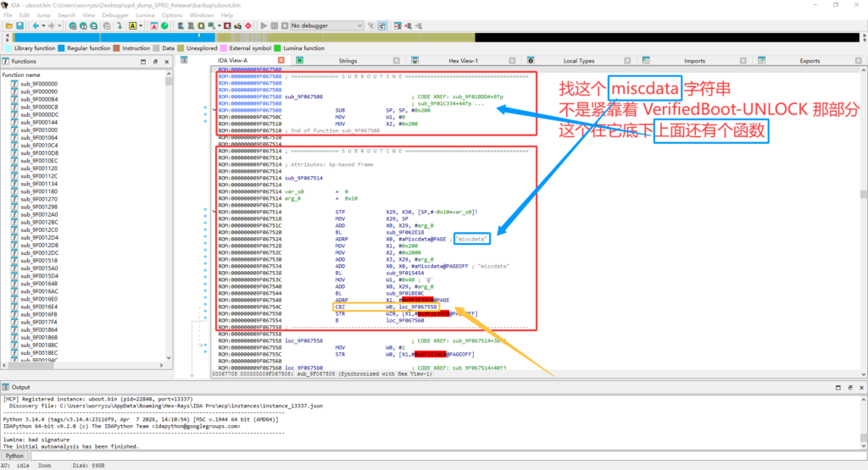Click the Functions list vertical scrollbar

coord(169,217)
